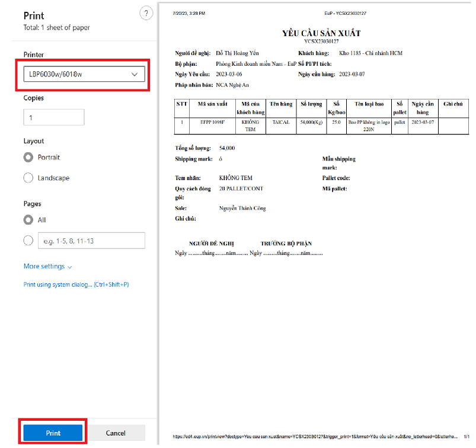Viewport: 476px width, 448px height.
Task: Click into the Copies number field
Action: point(54,117)
